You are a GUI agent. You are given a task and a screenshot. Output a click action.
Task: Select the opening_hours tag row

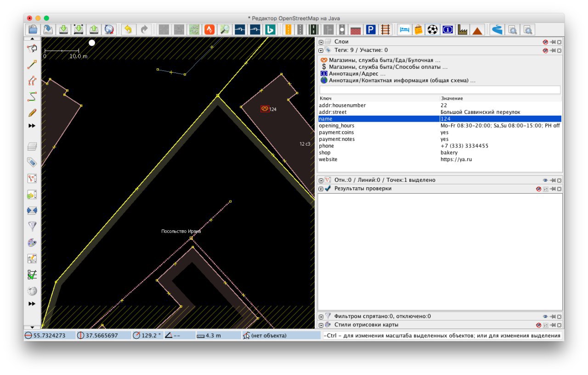[x=440, y=125]
